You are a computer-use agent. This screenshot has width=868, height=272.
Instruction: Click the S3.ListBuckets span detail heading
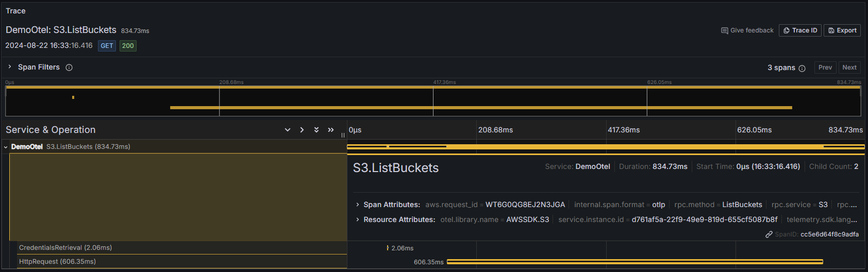pos(396,168)
